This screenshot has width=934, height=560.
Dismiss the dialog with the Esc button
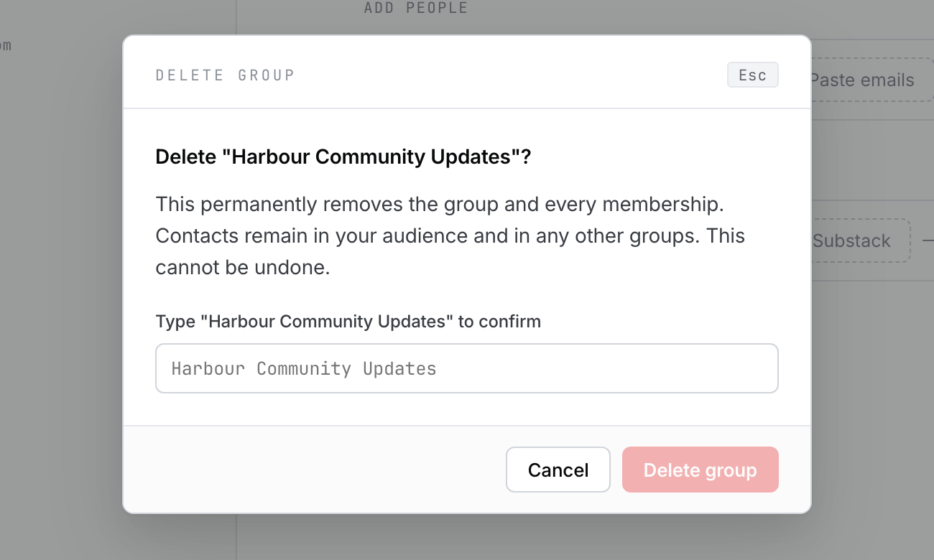(x=753, y=75)
